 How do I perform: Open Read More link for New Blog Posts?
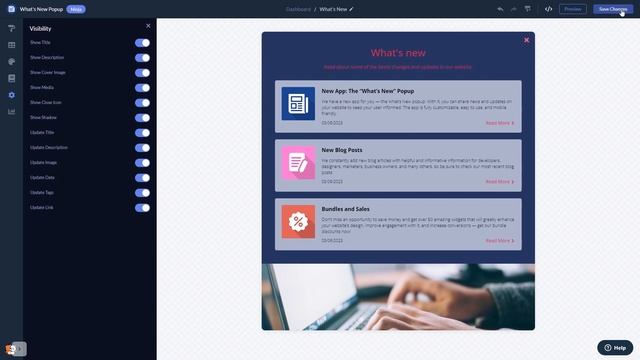pos(500,182)
